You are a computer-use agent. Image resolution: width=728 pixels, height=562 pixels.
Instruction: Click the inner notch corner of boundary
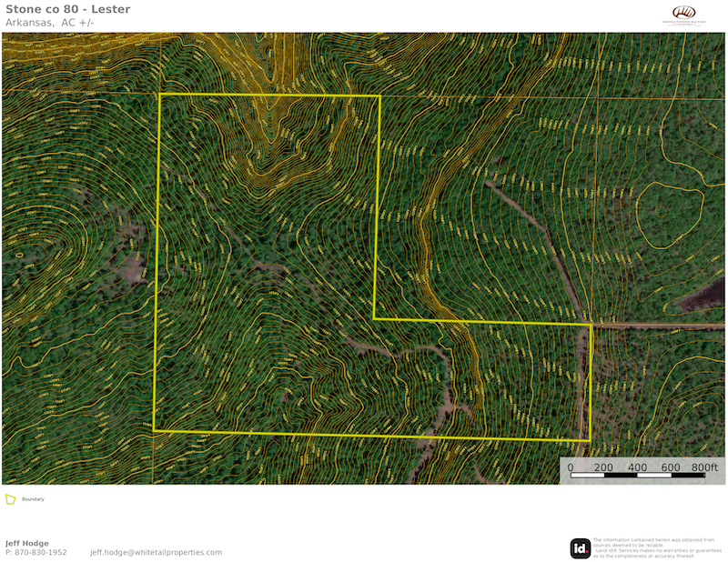(374, 319)
